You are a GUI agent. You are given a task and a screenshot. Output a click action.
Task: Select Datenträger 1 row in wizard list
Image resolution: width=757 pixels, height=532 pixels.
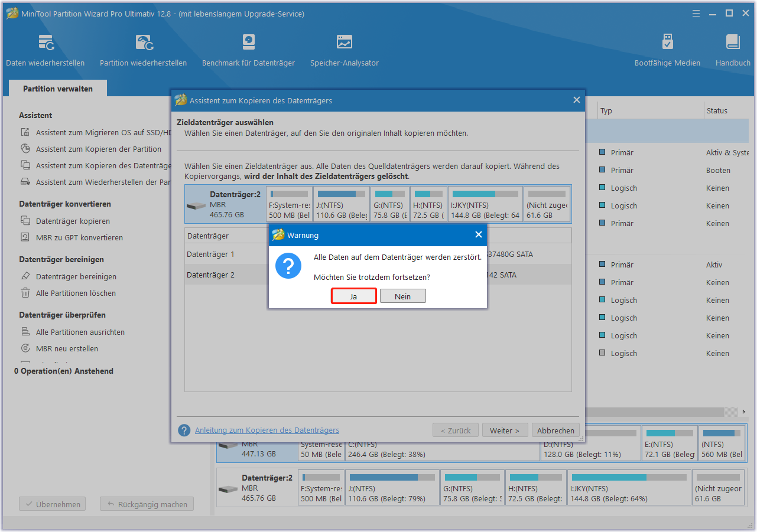tap(378, 254)
